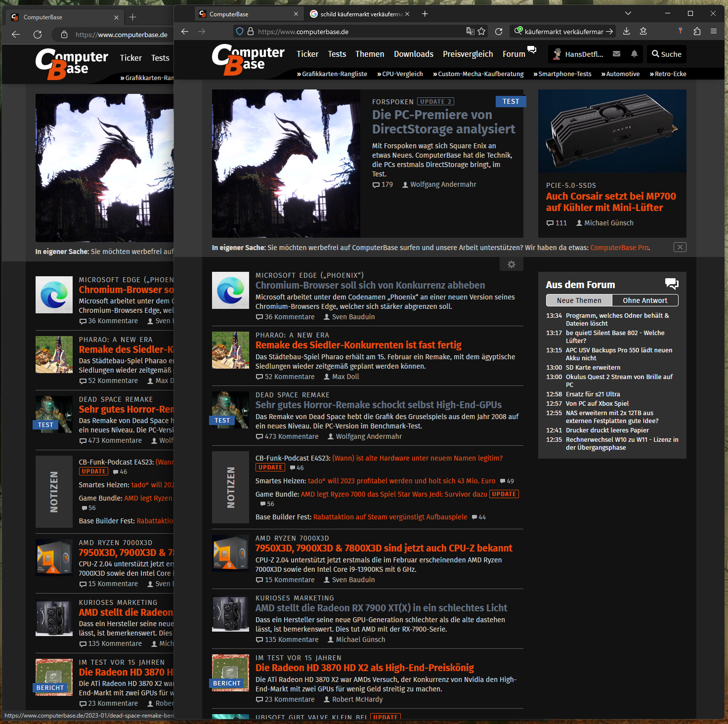Click the search engine magnifier icon in search box
Screen dimensions: 728x724
[x=518, y=31]
